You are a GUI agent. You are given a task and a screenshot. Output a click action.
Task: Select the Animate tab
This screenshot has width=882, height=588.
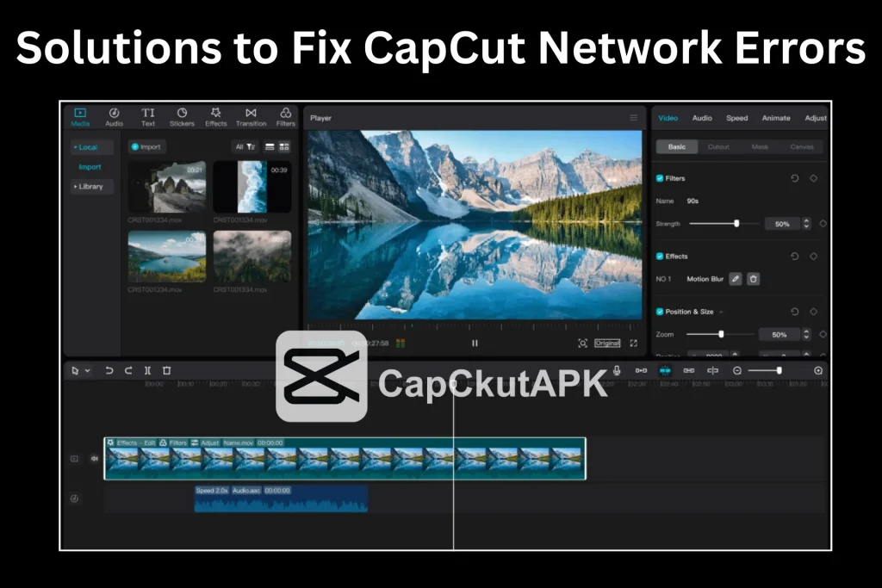[775, 118]
